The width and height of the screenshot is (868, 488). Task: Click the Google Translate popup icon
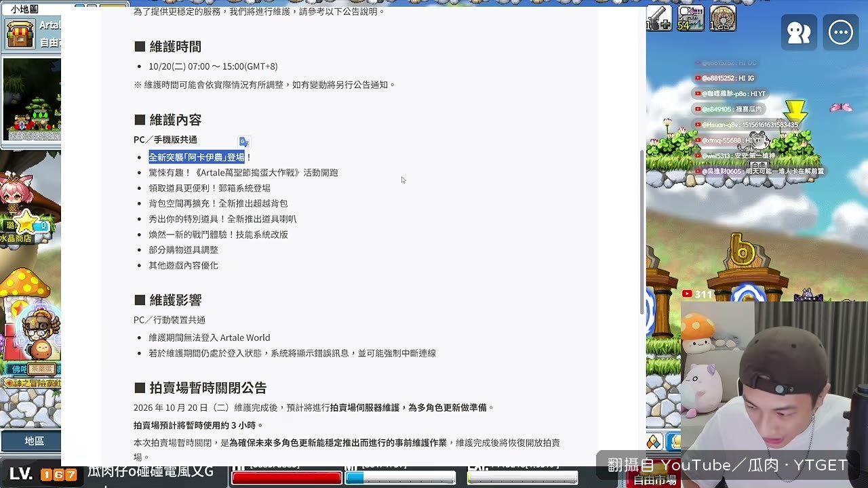[x=244, y=142]
